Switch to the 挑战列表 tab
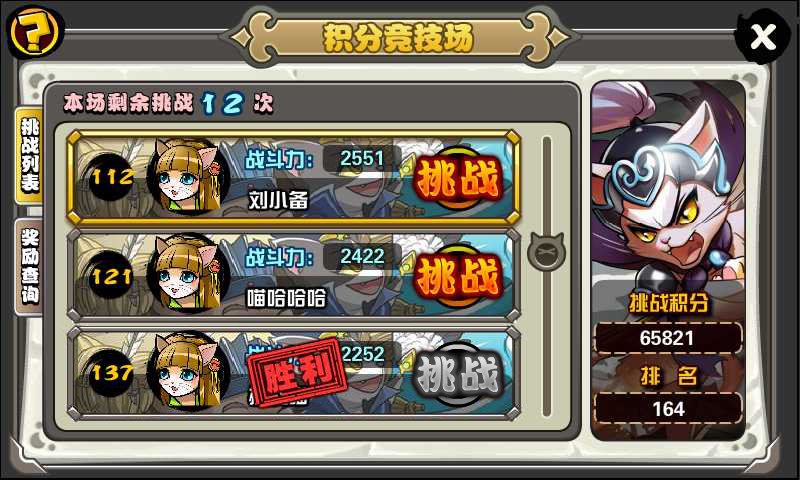The image size is (800, 480). pyautogui.click(x=30, y=156)
